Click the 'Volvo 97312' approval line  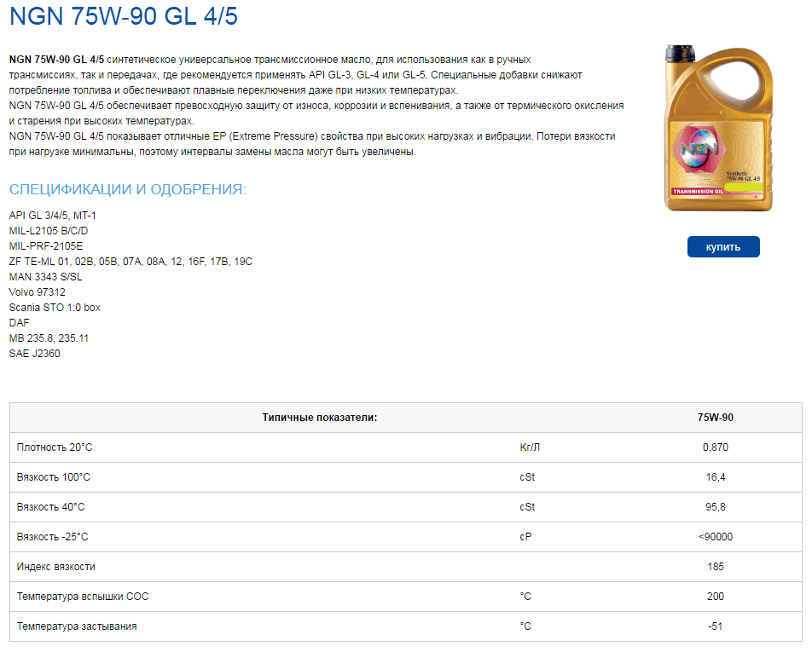[38, 291]
